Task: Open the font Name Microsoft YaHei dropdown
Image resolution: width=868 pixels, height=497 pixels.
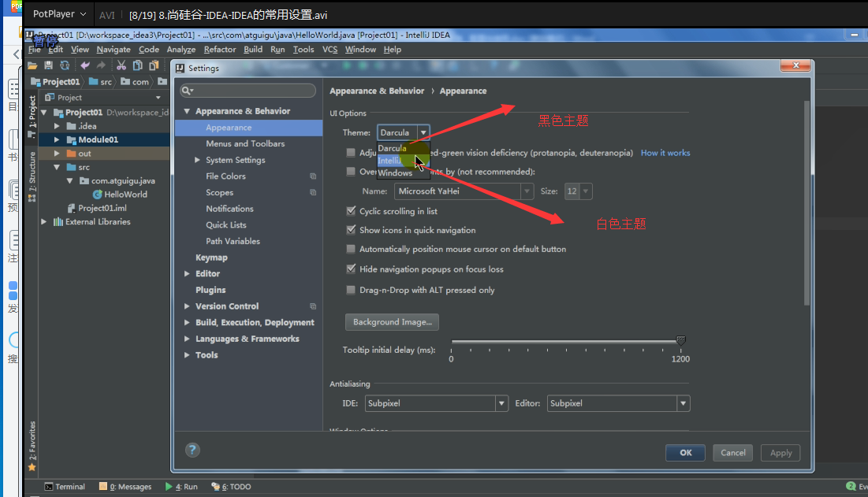Action: (464, 191)
